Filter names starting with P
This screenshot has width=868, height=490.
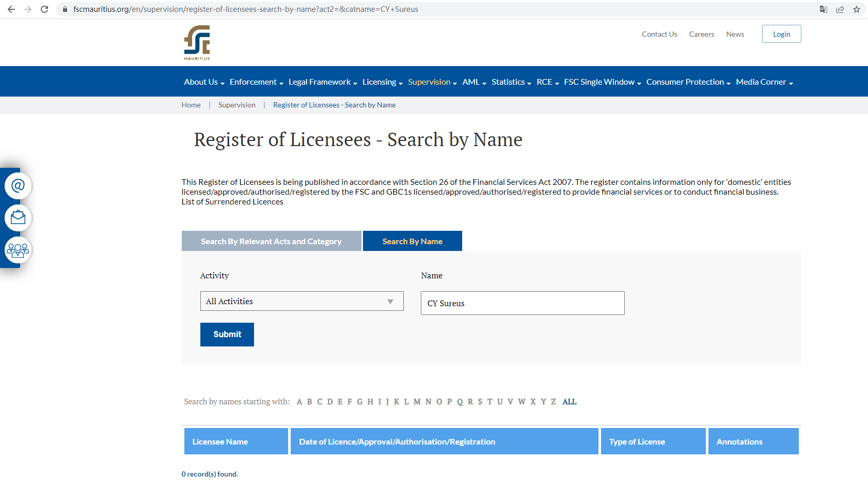(x=450, y=402)
